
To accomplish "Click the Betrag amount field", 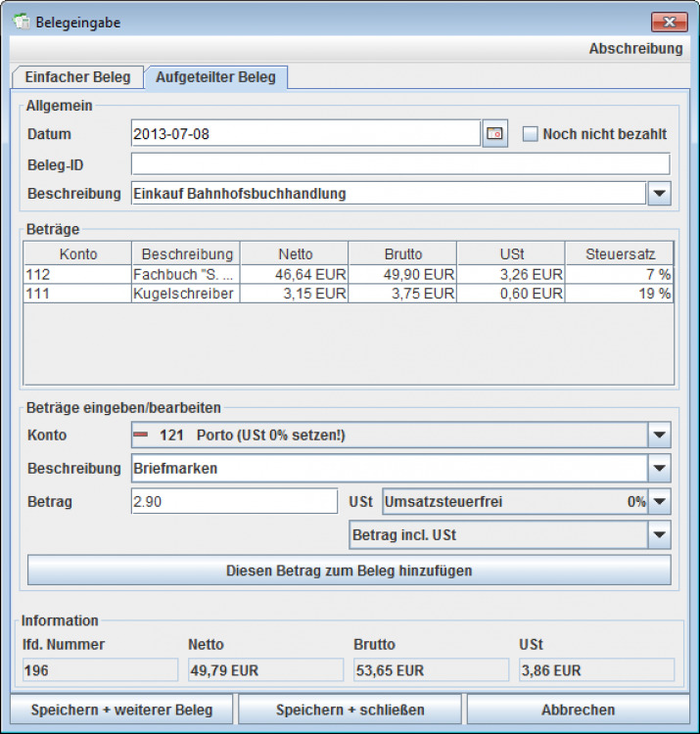I will (234, 502).
